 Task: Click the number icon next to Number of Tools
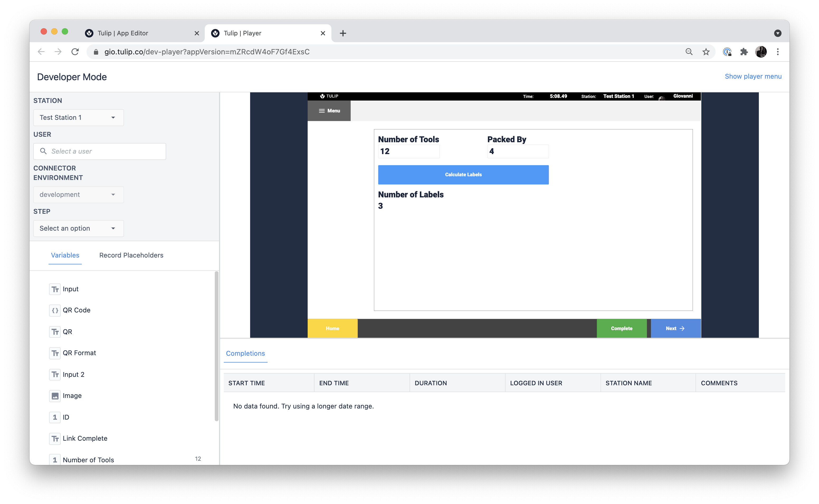point(55,460)
